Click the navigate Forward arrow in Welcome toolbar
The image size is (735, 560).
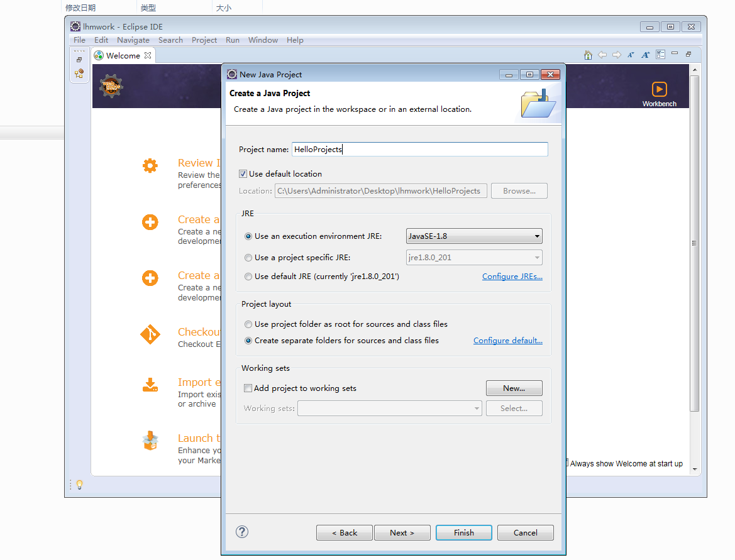[x=617, y=55]
